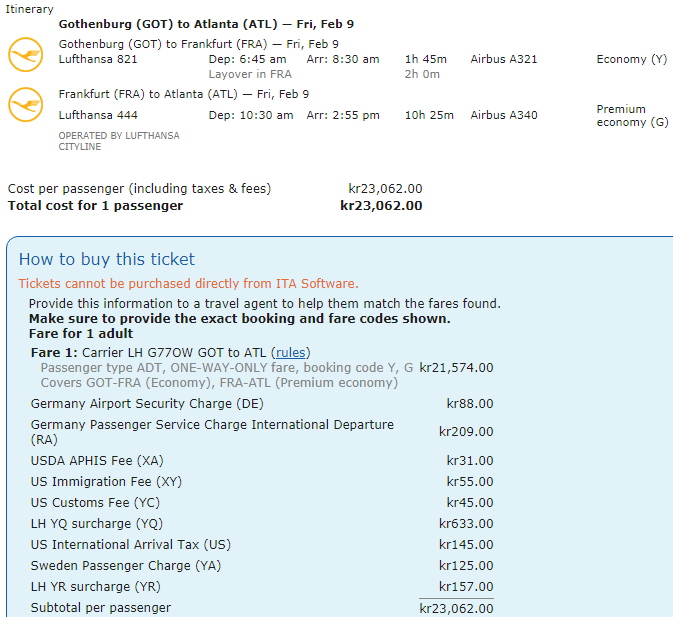Image resolution: width=673 pixels, height=617 pixels.
Task: Click aircraft type 'Airbus A321'
Action: click(504, 59)
